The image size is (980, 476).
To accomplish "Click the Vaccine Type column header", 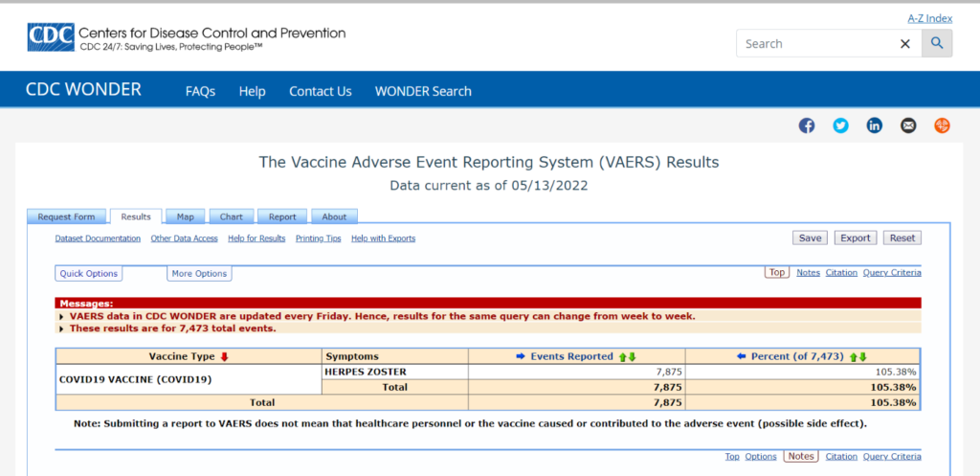I will (x=189, y=356).
